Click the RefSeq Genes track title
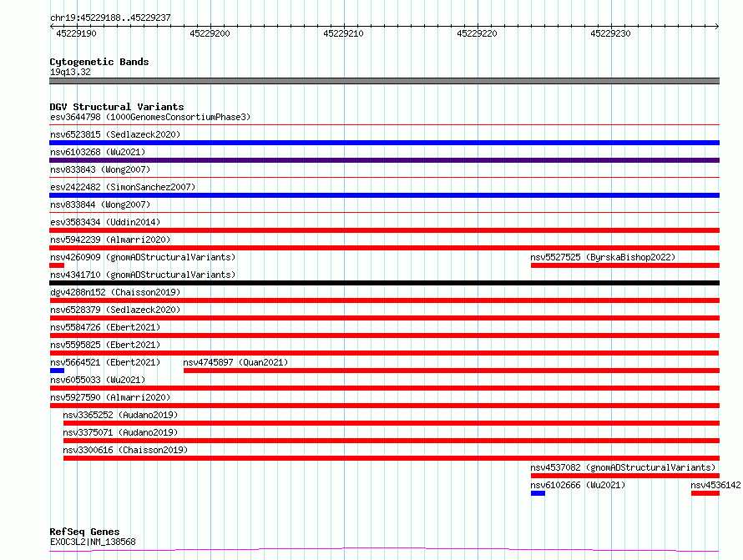 [x=84, y=532]
